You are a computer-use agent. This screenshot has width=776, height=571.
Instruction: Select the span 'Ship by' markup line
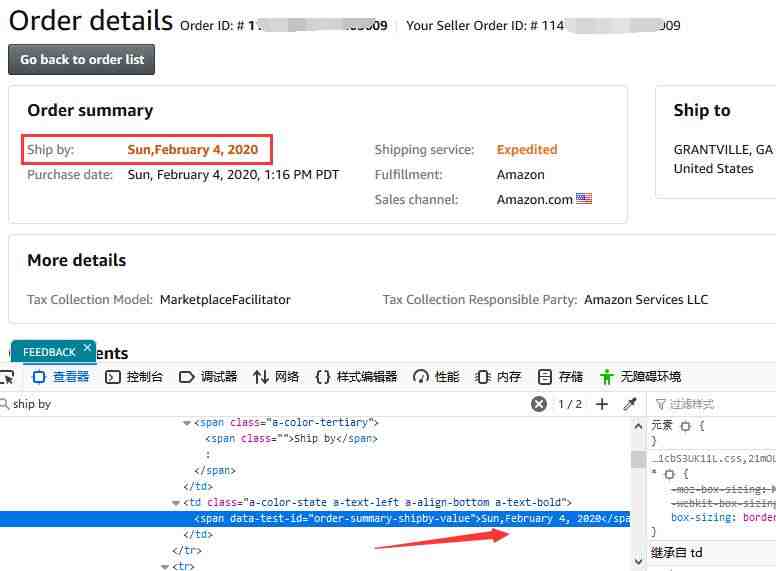[291, 438]
